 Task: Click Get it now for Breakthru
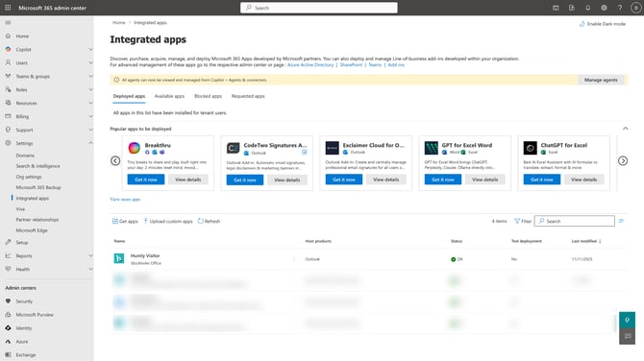146,180
